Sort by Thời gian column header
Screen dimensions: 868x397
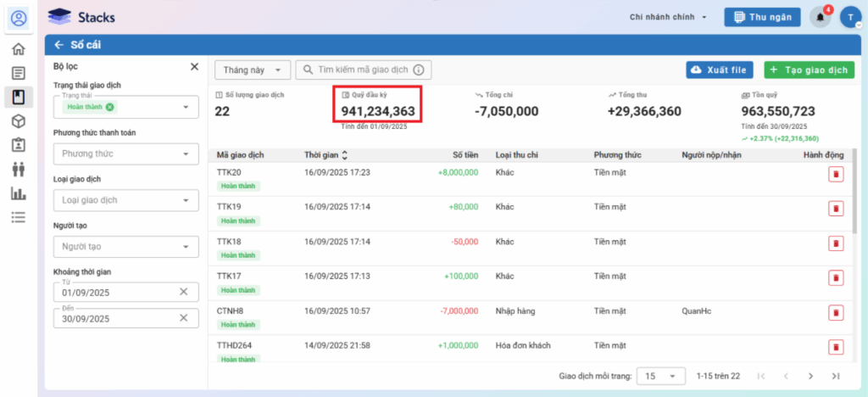326,155
